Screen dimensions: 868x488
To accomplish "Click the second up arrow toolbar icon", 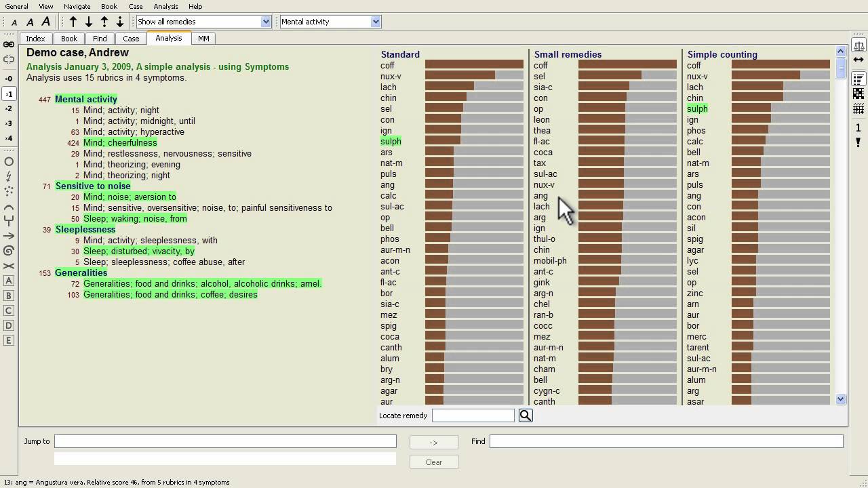I will [x=104, y=22].
